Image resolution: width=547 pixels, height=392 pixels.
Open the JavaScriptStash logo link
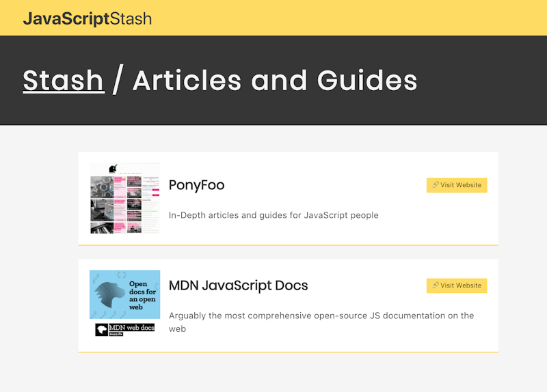[x=88, y=18]
